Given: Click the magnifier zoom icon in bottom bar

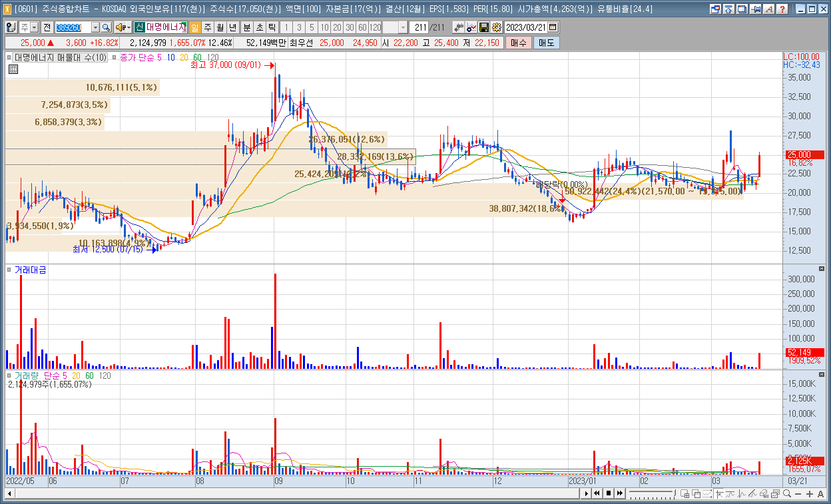Looking at the screenshot, I should [786, 493].
